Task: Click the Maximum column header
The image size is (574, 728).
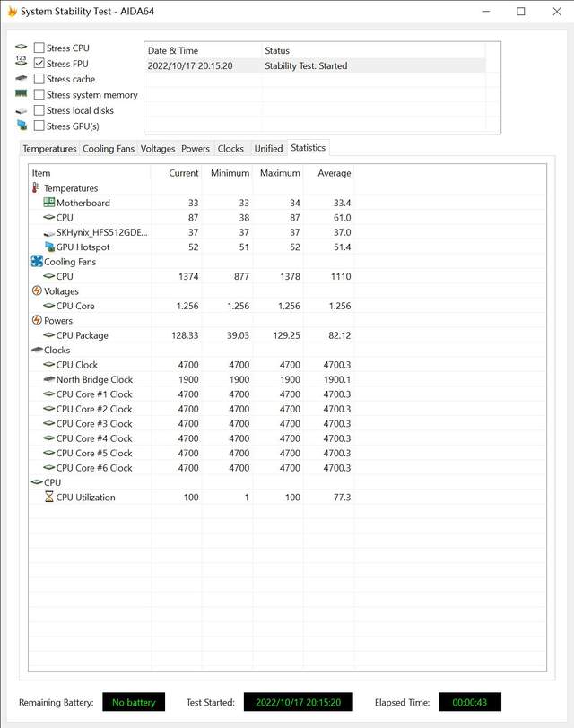Action: pos(278,173)
